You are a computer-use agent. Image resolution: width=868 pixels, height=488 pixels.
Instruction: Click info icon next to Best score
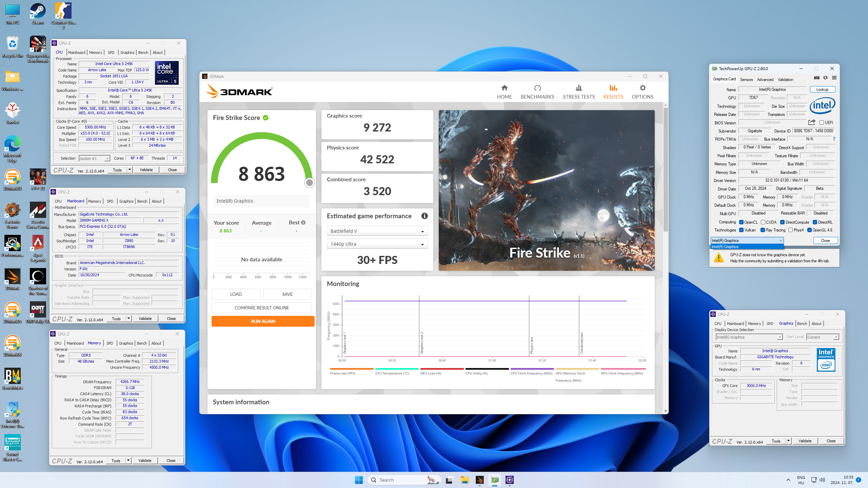(303, 222)
